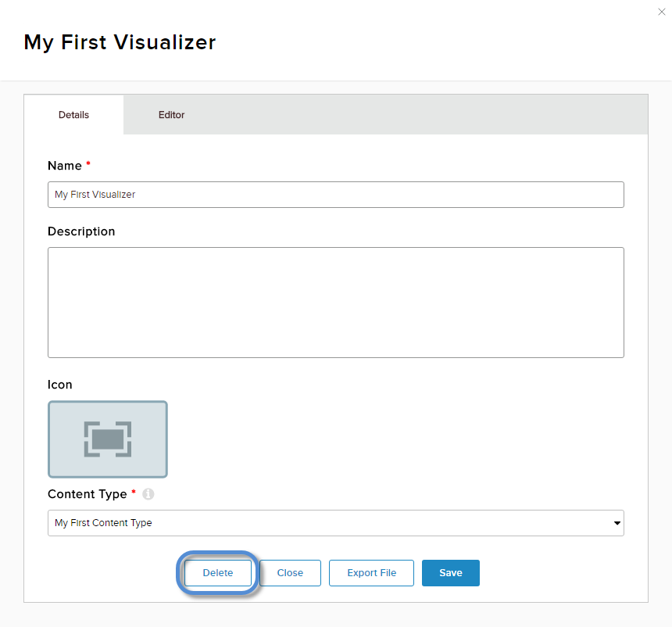Show Content Type info tooltip icon
Viewport: 672px width, 627px height.
click(148, 494)
